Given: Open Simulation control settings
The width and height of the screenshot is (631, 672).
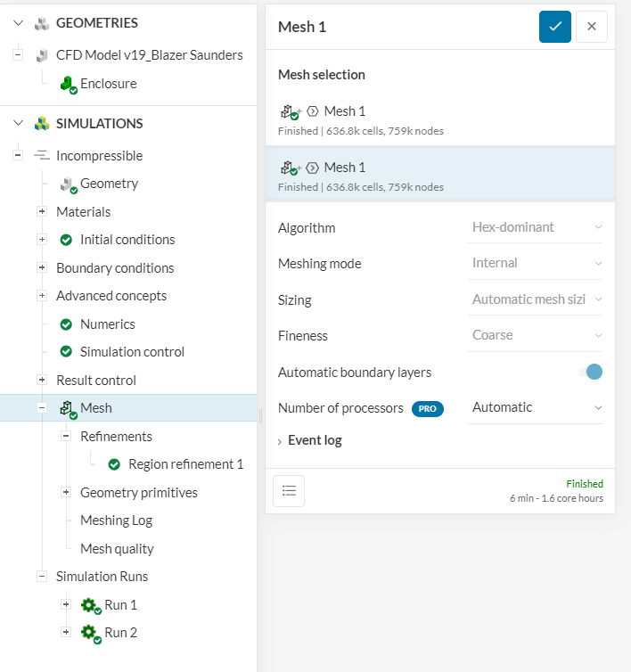Looking at the screenshot, I should 132,352.
